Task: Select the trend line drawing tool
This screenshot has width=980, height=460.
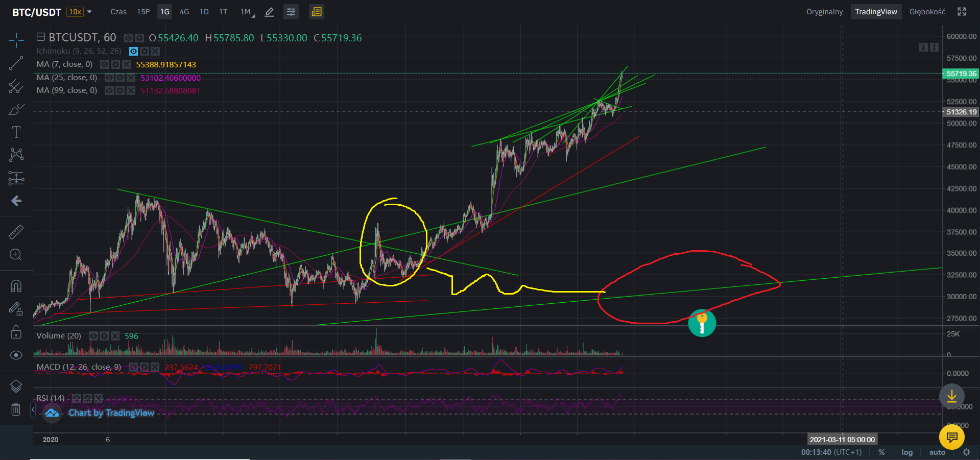Action: coord(16,63)
